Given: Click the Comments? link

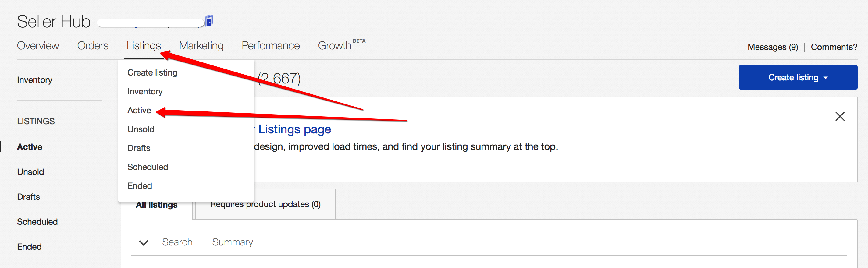Looking at the screenshot, I should pos(834,47).
